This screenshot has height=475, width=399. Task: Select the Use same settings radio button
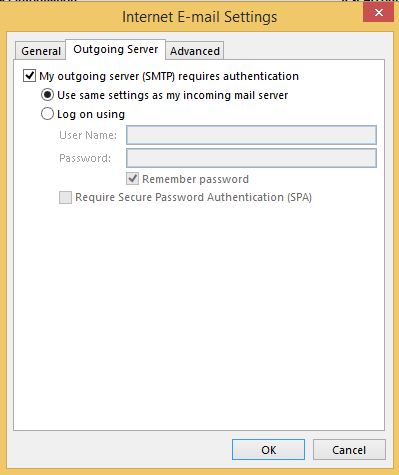(x=47, y=95)
